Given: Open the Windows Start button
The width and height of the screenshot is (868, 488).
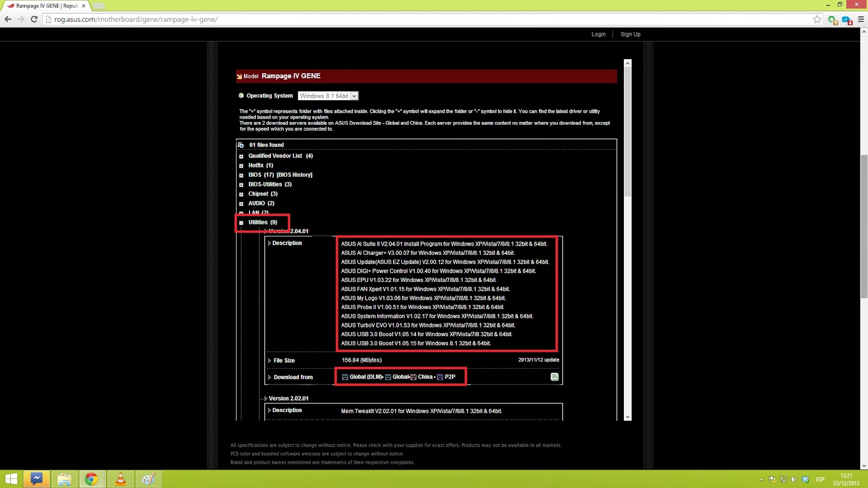Looking at the screenshot, I should 11,479.
